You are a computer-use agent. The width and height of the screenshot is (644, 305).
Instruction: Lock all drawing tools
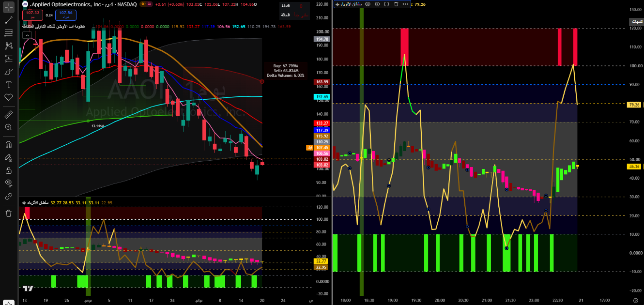8,170
